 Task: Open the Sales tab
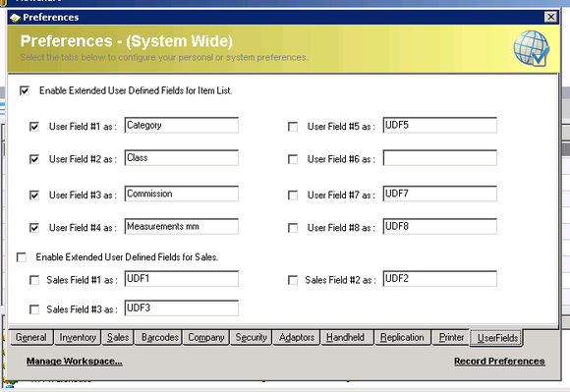118,338
